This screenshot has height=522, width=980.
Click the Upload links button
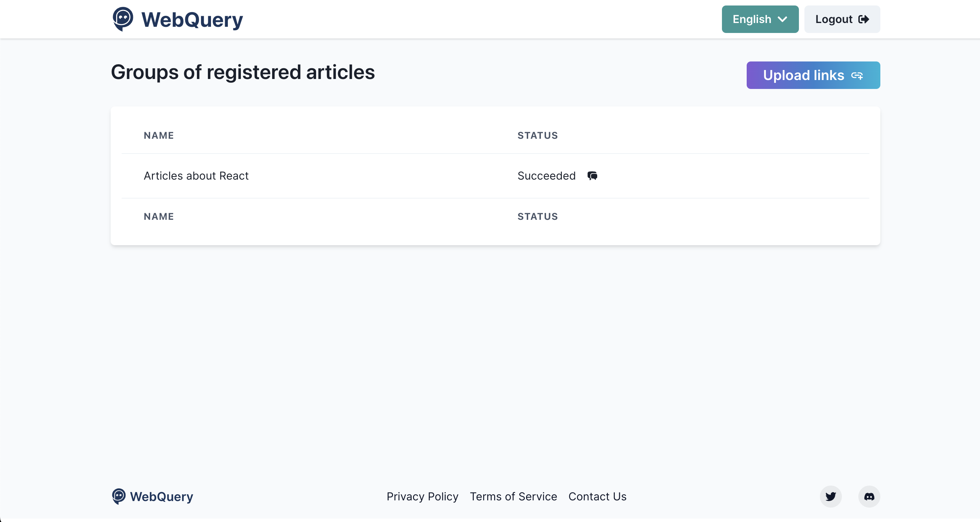coord(813,75)
